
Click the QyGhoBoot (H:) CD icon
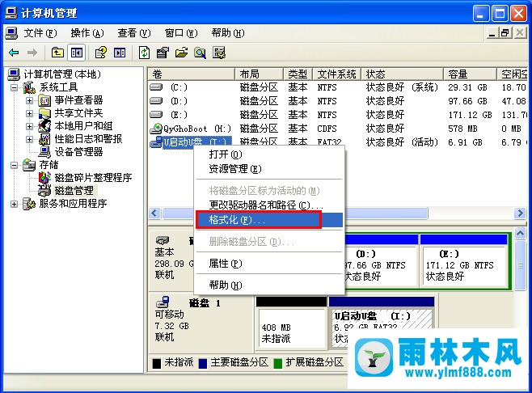(156, 129)
